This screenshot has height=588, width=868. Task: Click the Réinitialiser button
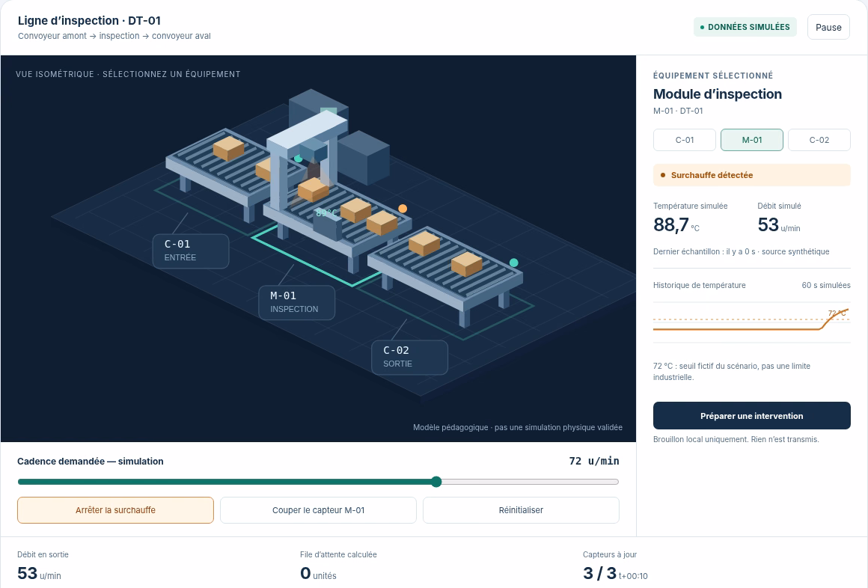[x=521, y=510]
